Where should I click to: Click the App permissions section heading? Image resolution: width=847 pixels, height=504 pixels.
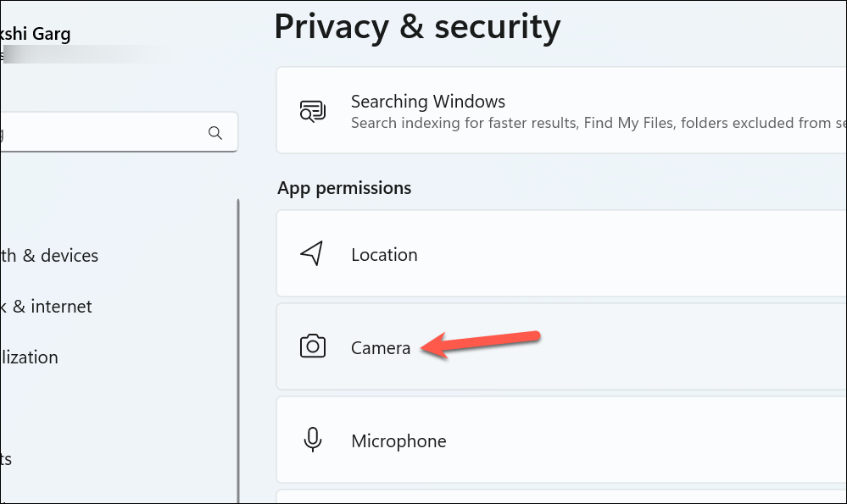[x=344, y=188]
